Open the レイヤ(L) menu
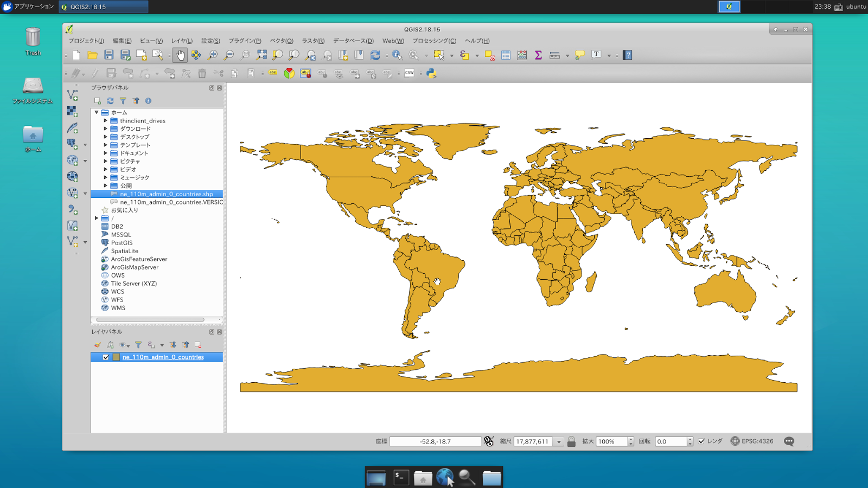This screenshot has height=488, width=868. [x=182, y=41]
